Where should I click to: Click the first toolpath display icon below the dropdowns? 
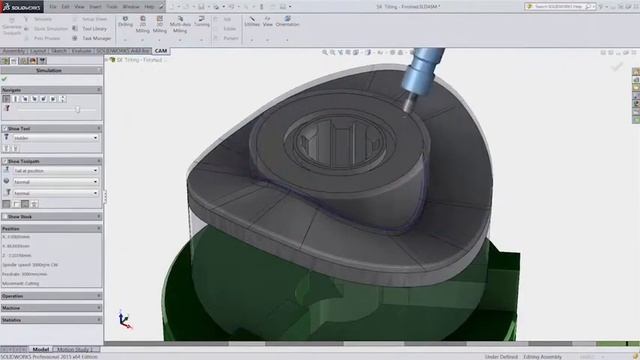(6, 204)
